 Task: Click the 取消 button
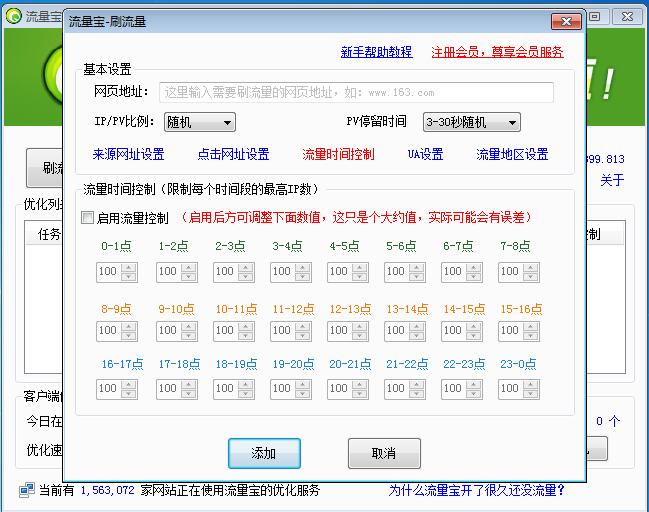tap(384, 453)
